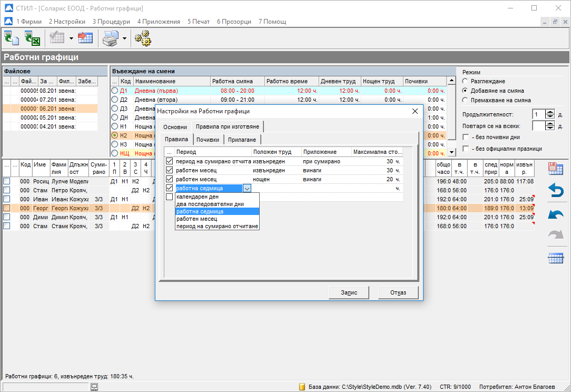
Task: Click the blue calendar grid icon on right
Action: [x=556, y=258]
